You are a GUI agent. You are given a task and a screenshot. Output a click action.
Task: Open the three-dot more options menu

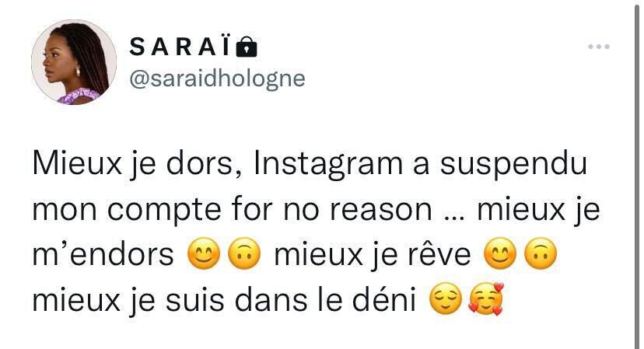(598, 47)
